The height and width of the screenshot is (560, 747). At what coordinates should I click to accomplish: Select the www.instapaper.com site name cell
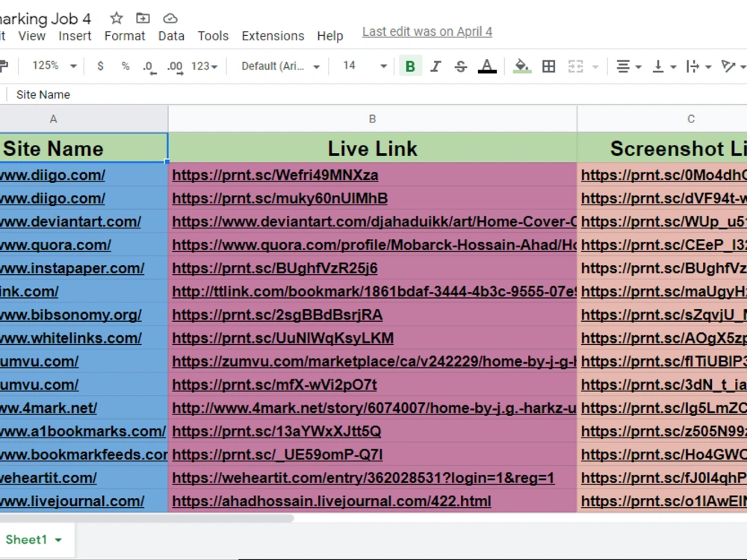point(84,269)
